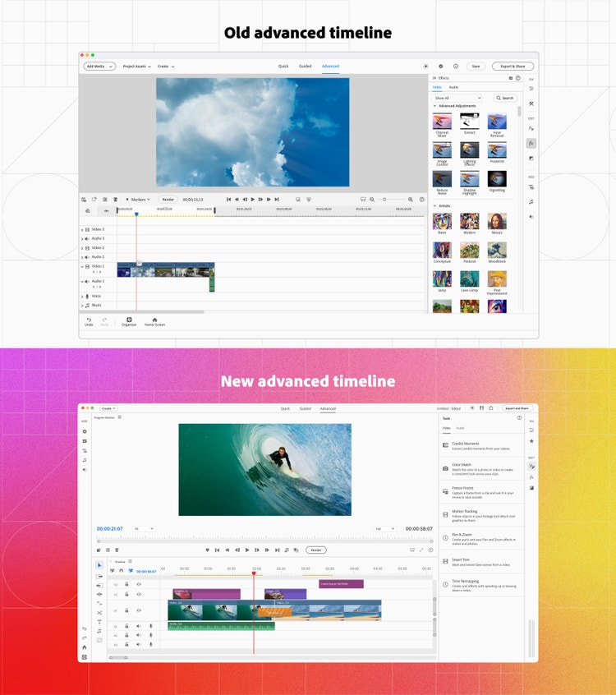Open Music note icon in old window sidebar

531,201
